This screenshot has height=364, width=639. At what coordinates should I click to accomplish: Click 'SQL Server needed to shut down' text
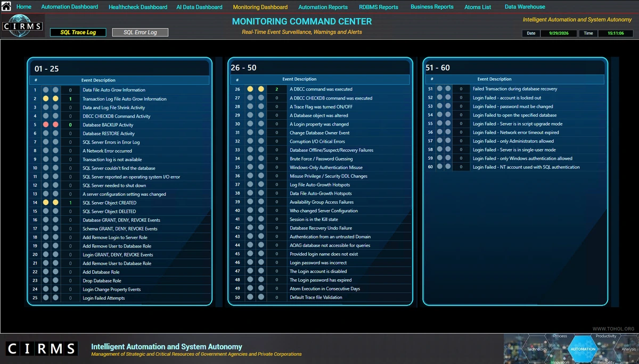point(114,186)
